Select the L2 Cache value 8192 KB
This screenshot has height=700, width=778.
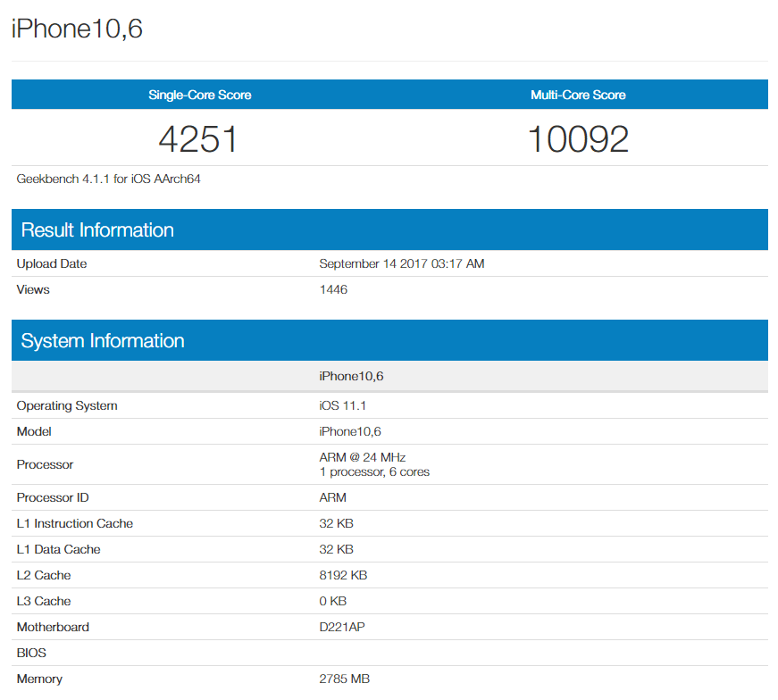(x=343, y=575)
